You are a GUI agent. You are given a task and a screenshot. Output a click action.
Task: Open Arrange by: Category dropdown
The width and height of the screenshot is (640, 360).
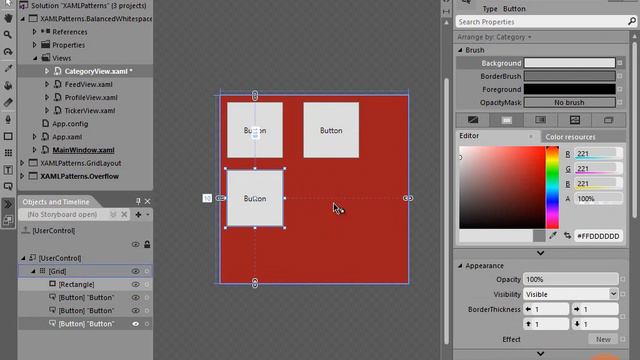pos(494,37)
